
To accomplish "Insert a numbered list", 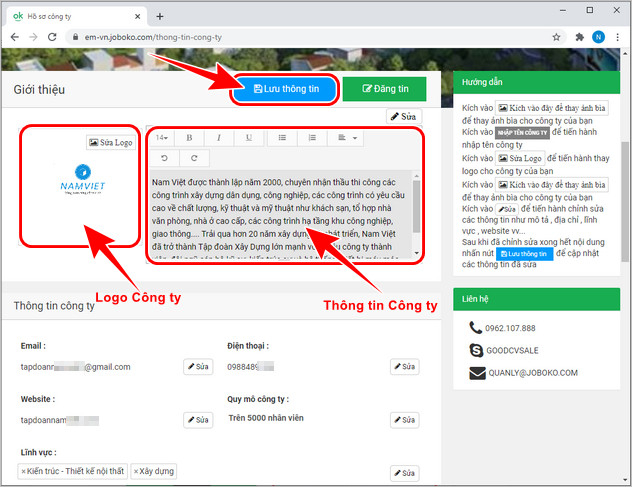I will pos(312,137).
